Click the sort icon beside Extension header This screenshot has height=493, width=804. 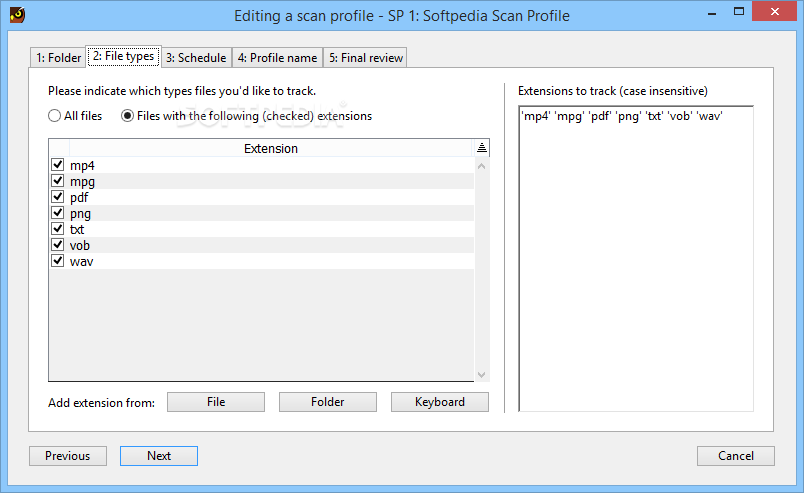[x=481, y=148]
